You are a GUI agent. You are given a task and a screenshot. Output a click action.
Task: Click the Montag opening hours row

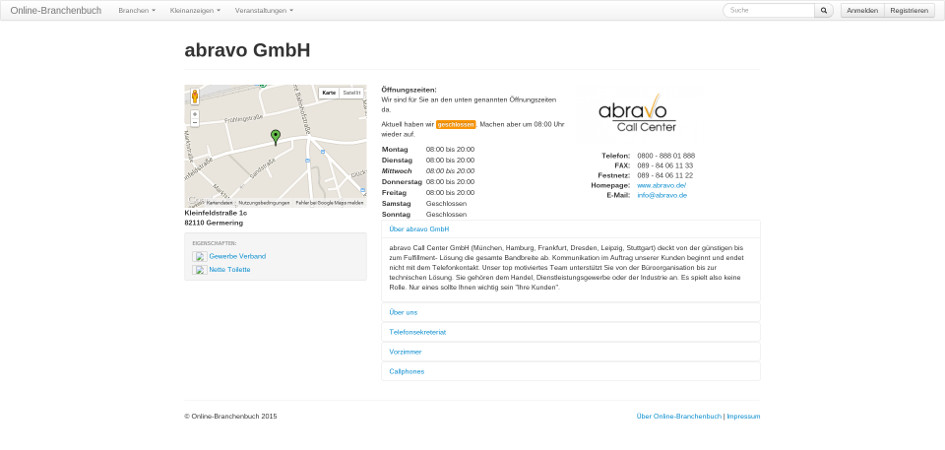point(428,149)
